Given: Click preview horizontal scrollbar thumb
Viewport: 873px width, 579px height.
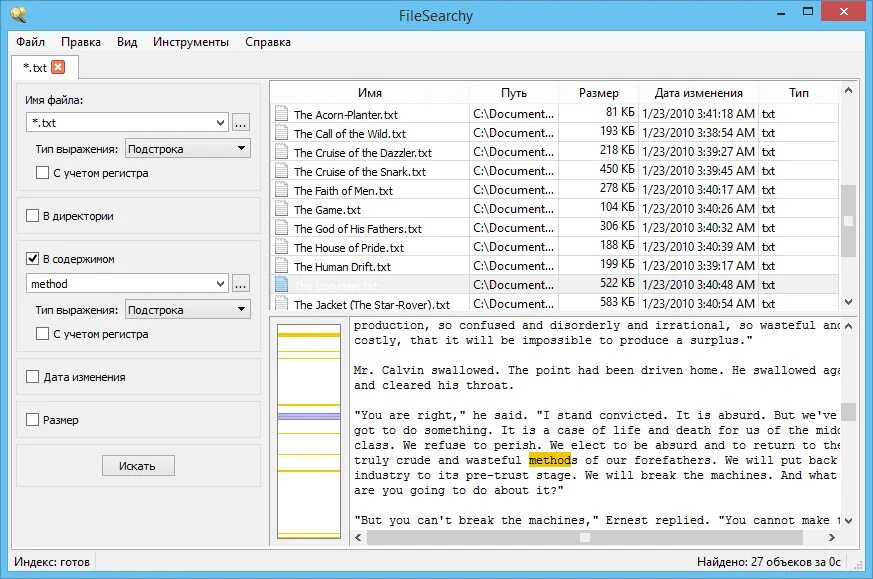Looking at the screenshot, I should click(x=585, y=537).
